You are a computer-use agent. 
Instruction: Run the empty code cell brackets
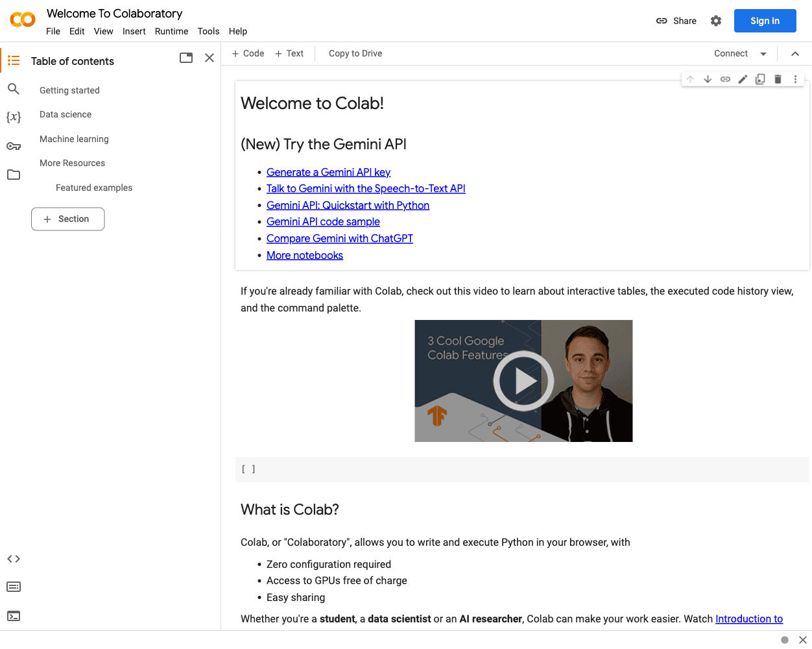tap(248, 469)
